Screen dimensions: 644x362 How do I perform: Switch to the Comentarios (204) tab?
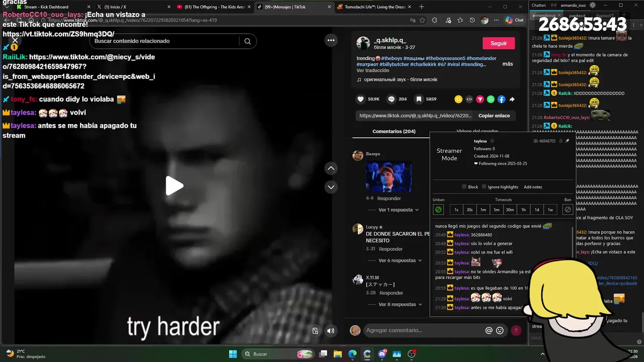tap(394, 131)
